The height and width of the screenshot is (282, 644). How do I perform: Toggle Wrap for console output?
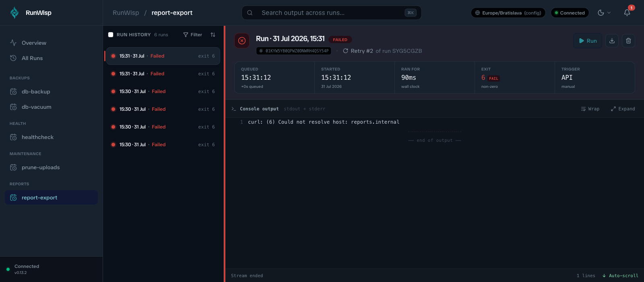pyautogui.click(x=590, y=109)
